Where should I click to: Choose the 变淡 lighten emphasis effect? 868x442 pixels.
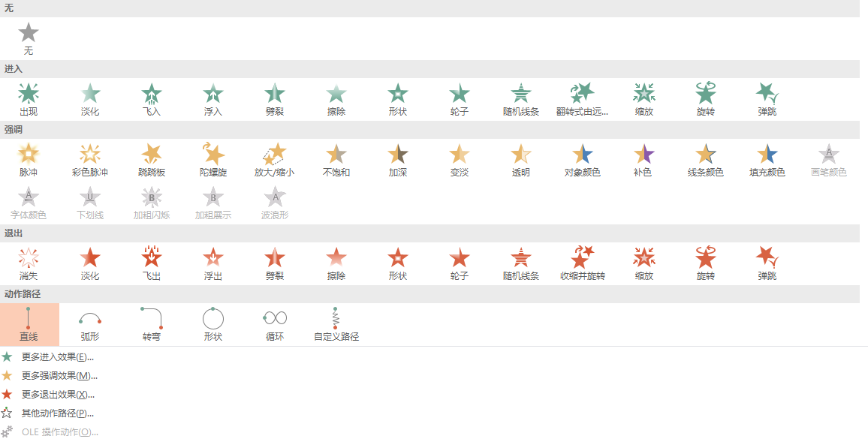[459, 161]
